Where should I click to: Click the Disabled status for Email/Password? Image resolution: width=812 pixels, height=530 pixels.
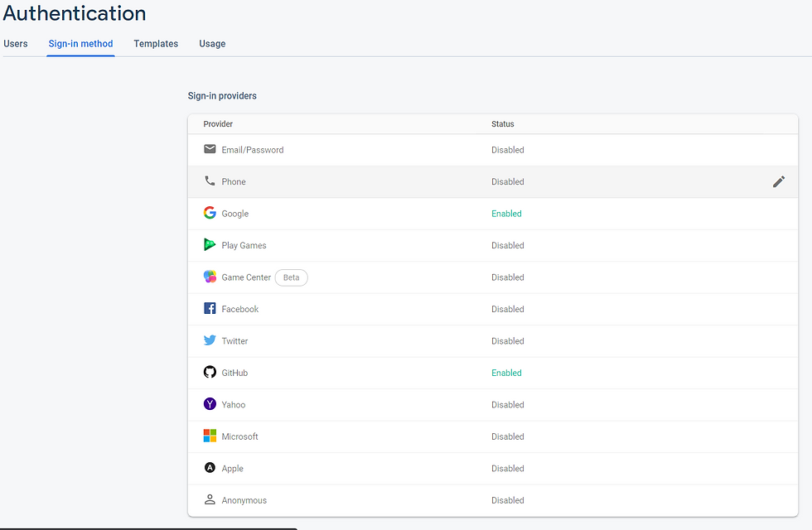(507, 150)
